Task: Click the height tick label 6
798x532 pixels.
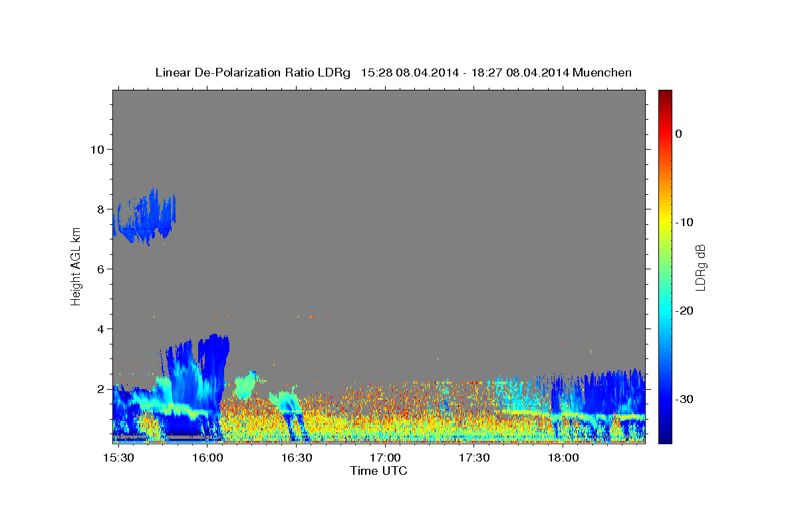Action: (100, 269)
